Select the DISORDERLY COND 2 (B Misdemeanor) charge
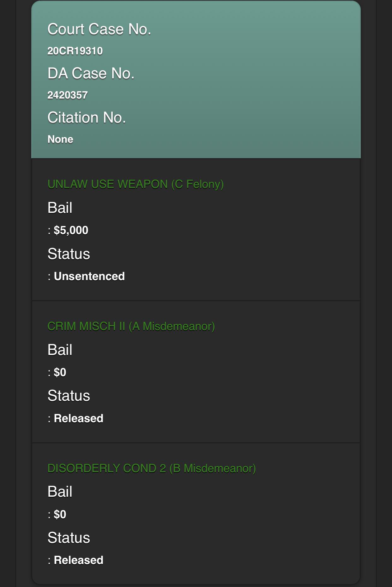Viewport: 392px width, 587px height. point(151,468)
